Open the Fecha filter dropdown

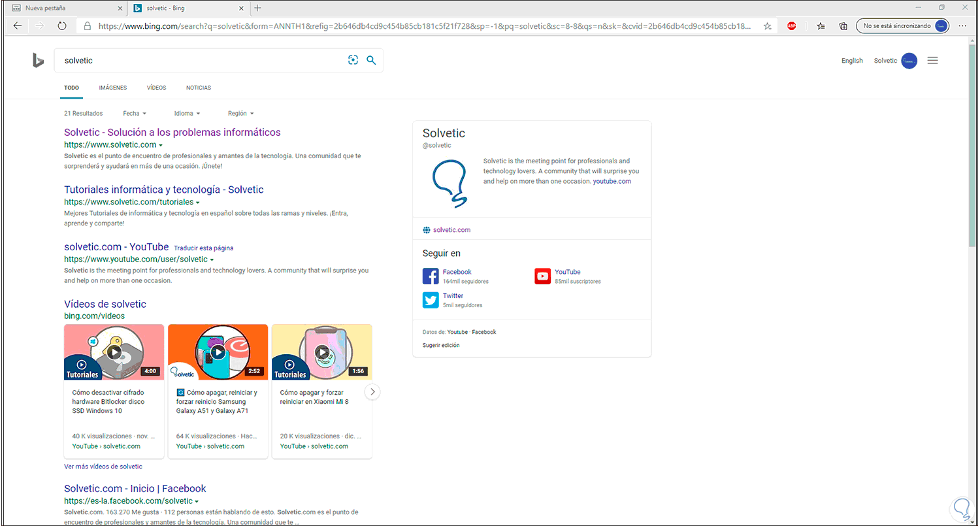click(x=135, y=114)
